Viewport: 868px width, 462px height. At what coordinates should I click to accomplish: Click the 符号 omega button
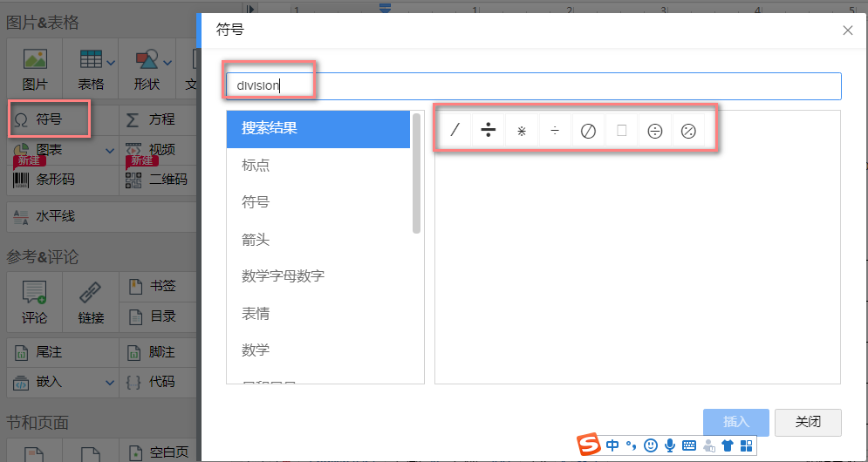49,119
